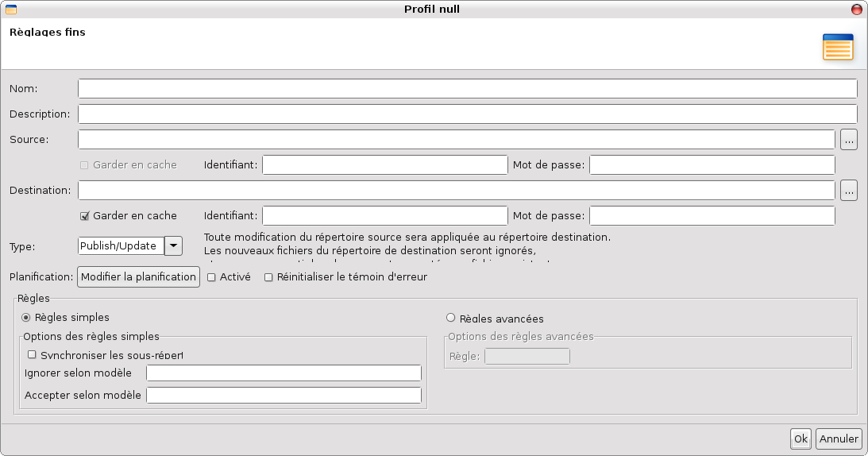Screen dimensions: 868x456
Task: Focus the Description text field
Action: point(468,114)
